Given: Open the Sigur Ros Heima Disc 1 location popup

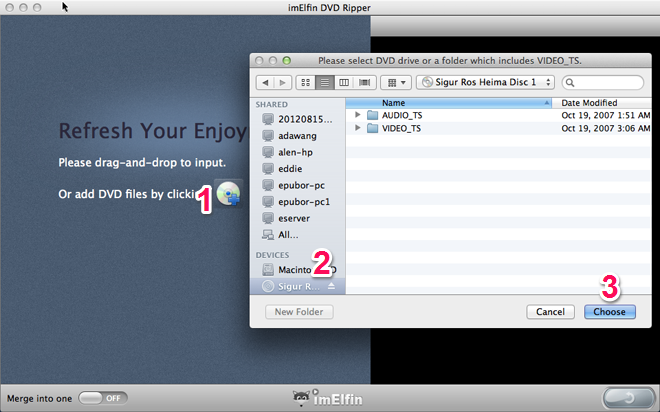Looking at the screenshot, I should [485, 82].
